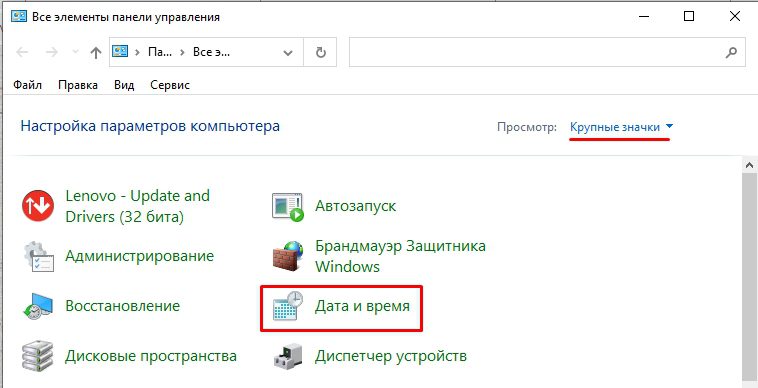Click the scrollbar up arrow
This screenshot has width=758, height=388.
750,165
